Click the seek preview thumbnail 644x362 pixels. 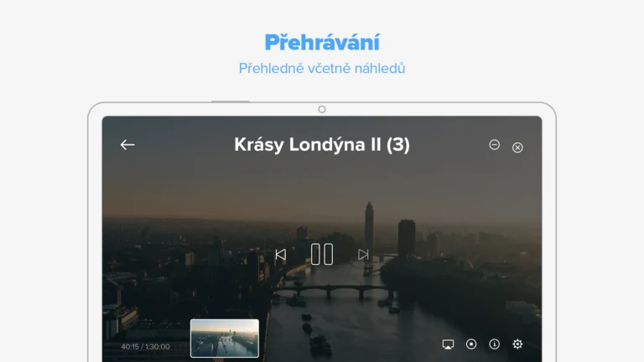[225, 339]
